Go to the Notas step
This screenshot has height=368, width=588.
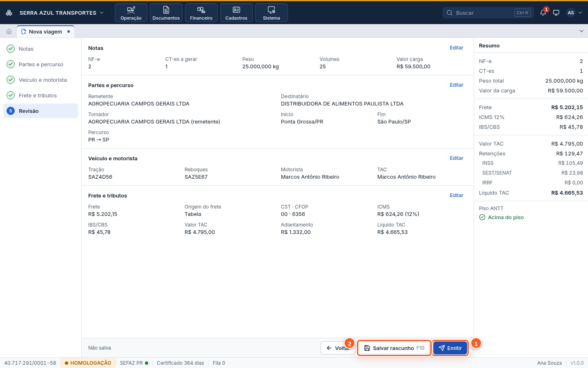click(x=40, y=49)
